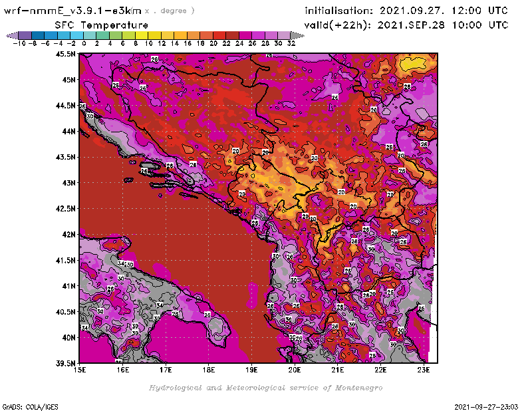
Task: Click the '2021-09-27-23:03' timestamp
Action: point(486,406)
